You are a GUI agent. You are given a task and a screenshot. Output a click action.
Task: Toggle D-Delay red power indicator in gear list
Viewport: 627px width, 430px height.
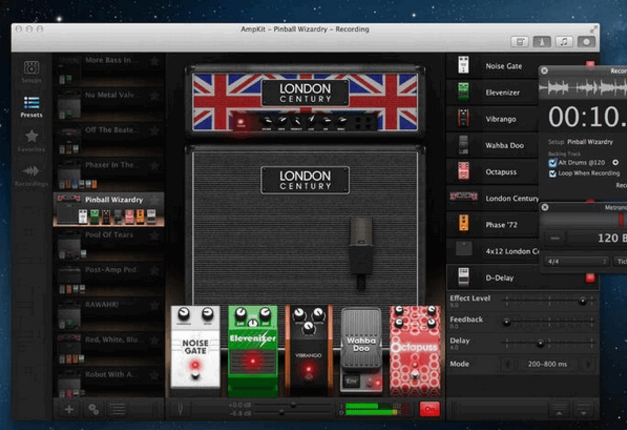[x=590, y=277]
